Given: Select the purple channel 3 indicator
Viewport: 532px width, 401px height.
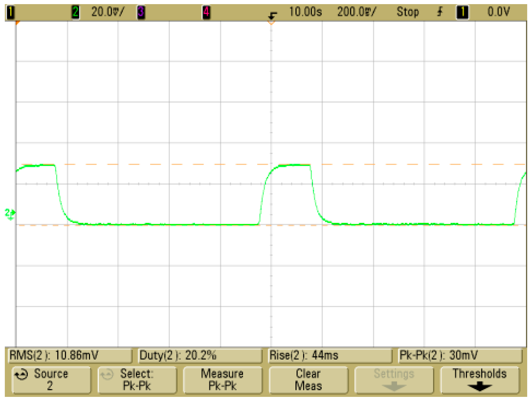Looking at the screenshot, I should tap(141, 12).
